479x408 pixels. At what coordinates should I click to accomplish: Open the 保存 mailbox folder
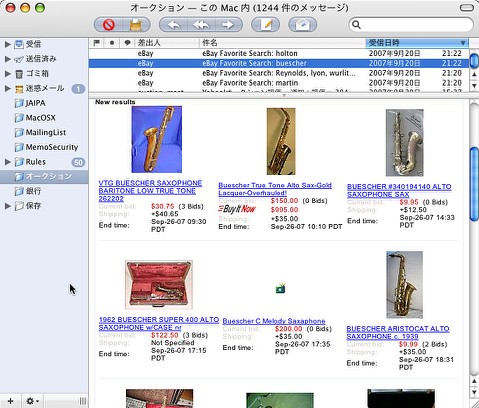pos(28,206)
